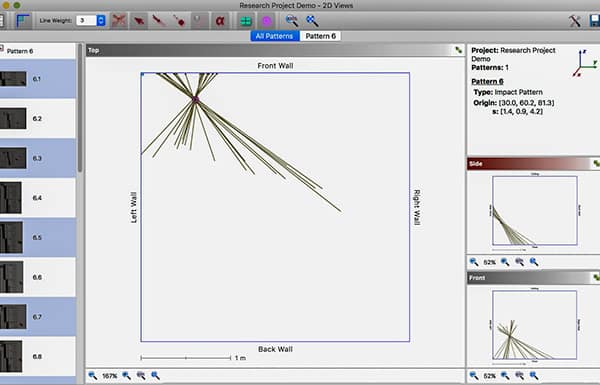
Task: Click the Side view diagram thumbnail
Action: (535, 210)
